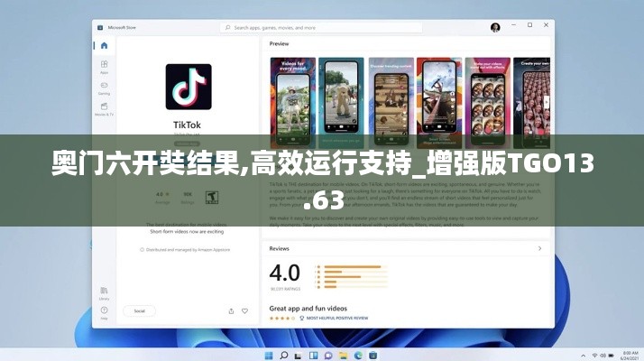Open Chat from the taskbar
The image size is (644, 361).
(328, 356)
